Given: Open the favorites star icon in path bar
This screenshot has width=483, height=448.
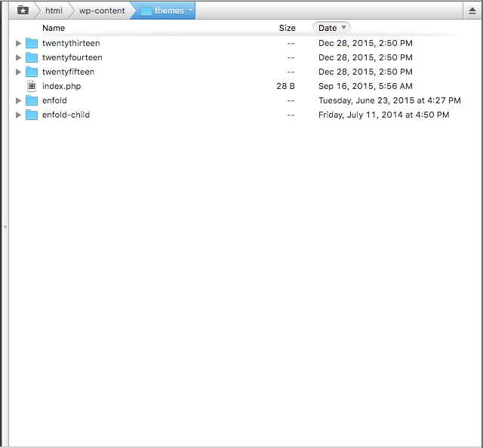Looking at the screenshot, I should coord(23,10).
